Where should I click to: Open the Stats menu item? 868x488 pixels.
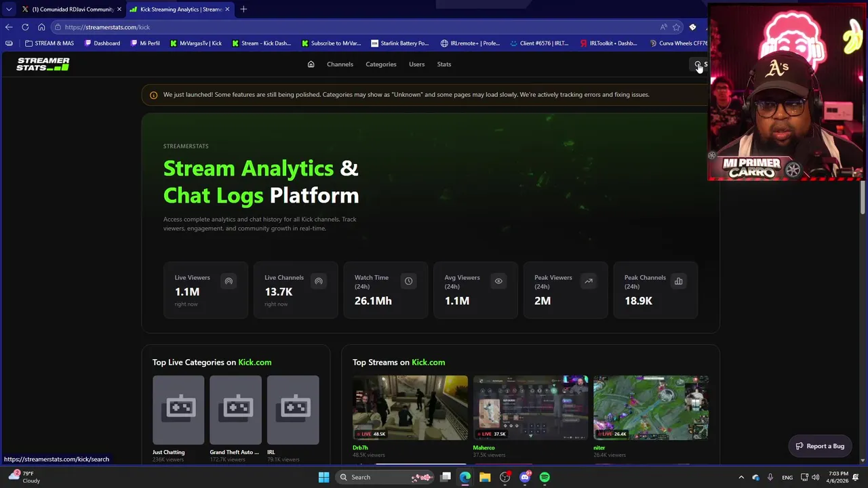click(444, 64)
